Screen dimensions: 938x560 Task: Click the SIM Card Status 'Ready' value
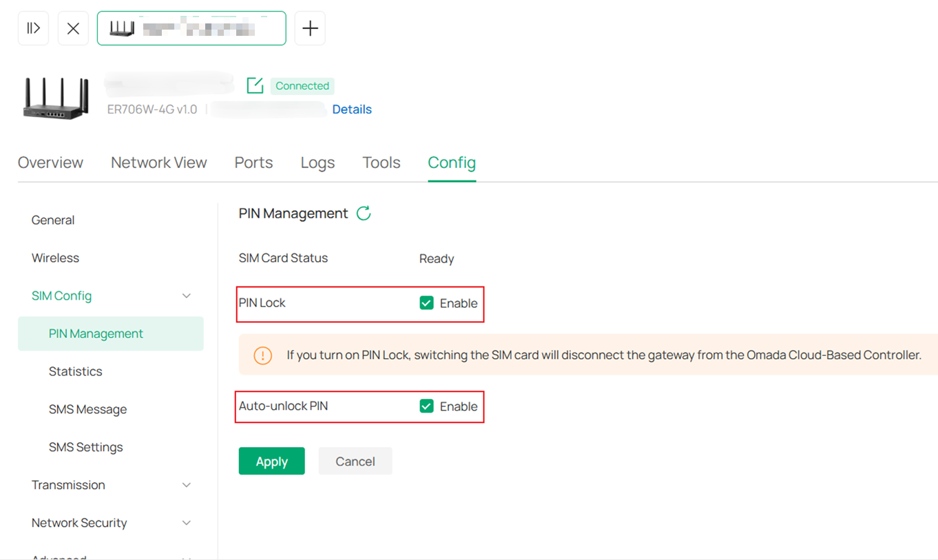(437, 259)
